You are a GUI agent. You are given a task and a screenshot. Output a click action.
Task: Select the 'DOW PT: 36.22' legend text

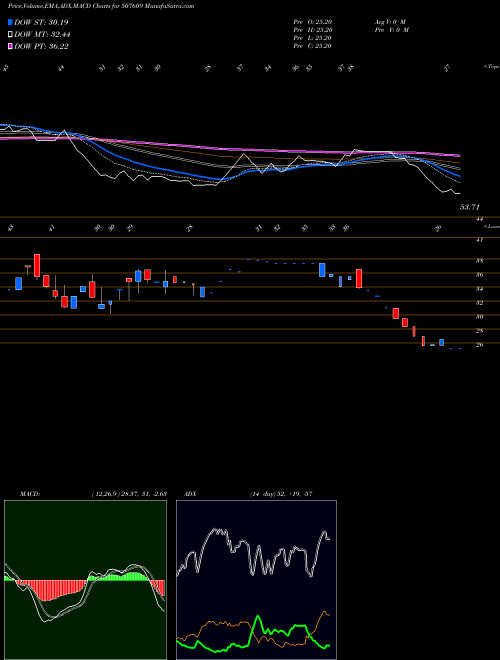(x=41, y=46)
